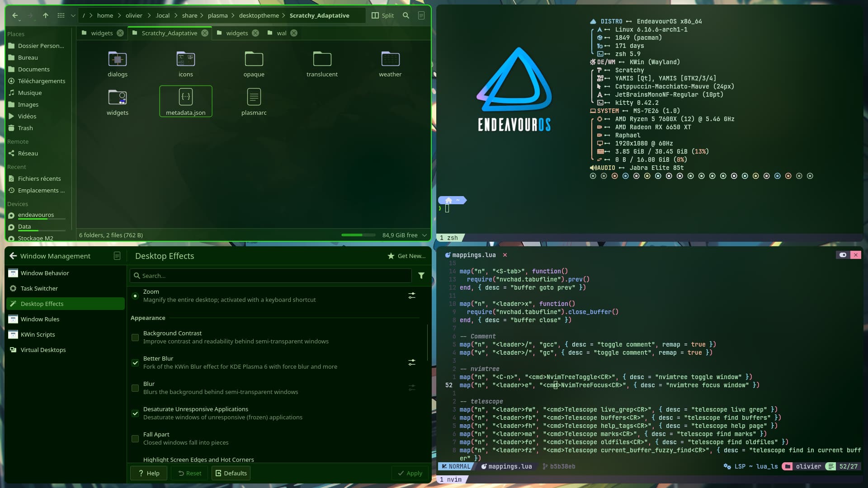Select Window Rules in the sidebar
Image resolution: width=868 pixels, height=488 pixels.
point(40,319)
